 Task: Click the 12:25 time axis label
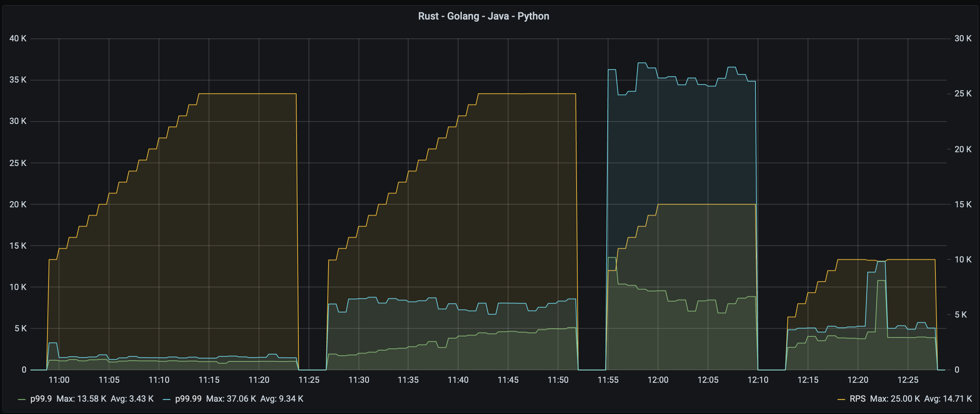coord(908,380)
